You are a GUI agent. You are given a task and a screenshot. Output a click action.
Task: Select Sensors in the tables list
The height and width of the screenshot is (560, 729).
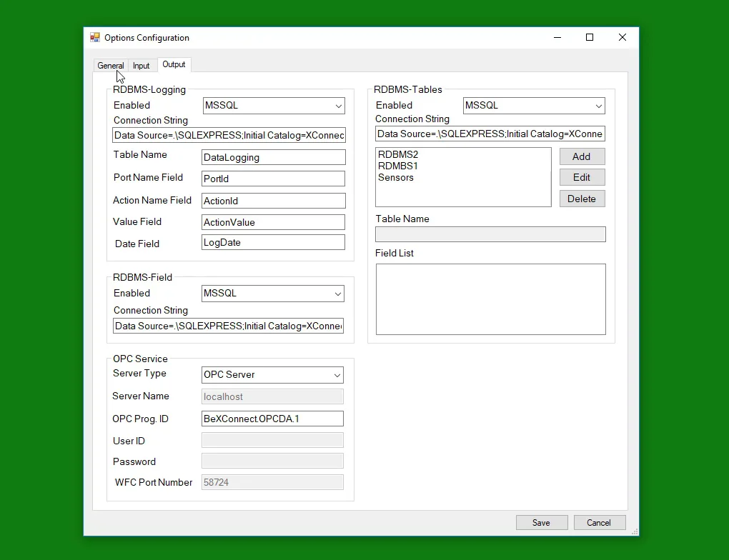[396, 178]
